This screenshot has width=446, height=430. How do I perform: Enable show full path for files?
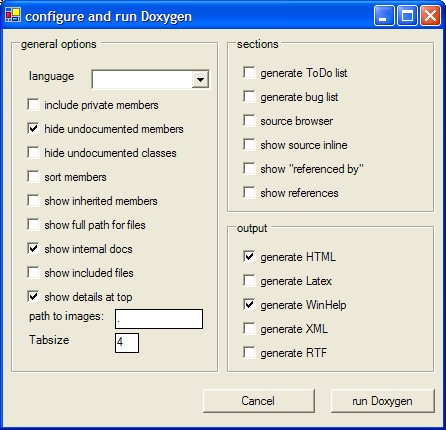(34, 225)
